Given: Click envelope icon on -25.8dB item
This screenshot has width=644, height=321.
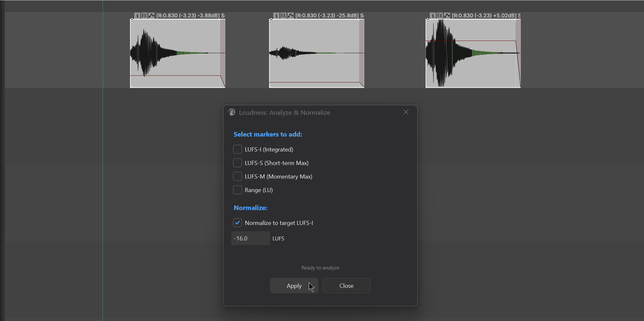Looking at the screenshot, I should pos(290,15).
